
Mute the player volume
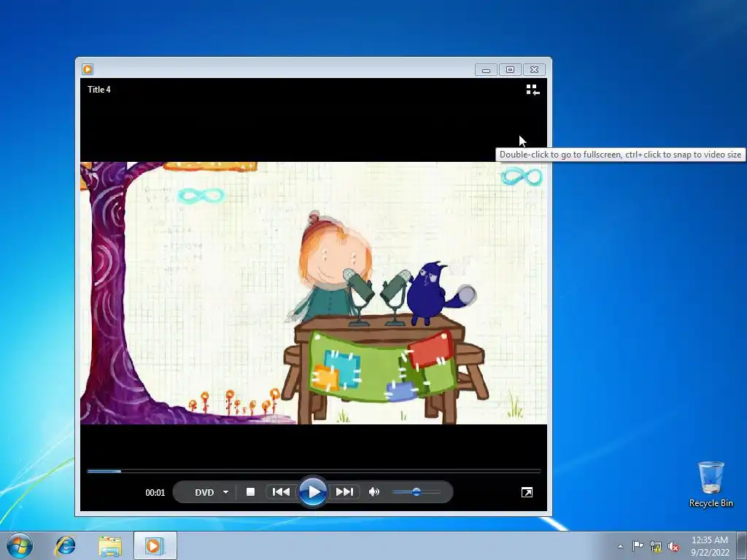tap(374, 492)
